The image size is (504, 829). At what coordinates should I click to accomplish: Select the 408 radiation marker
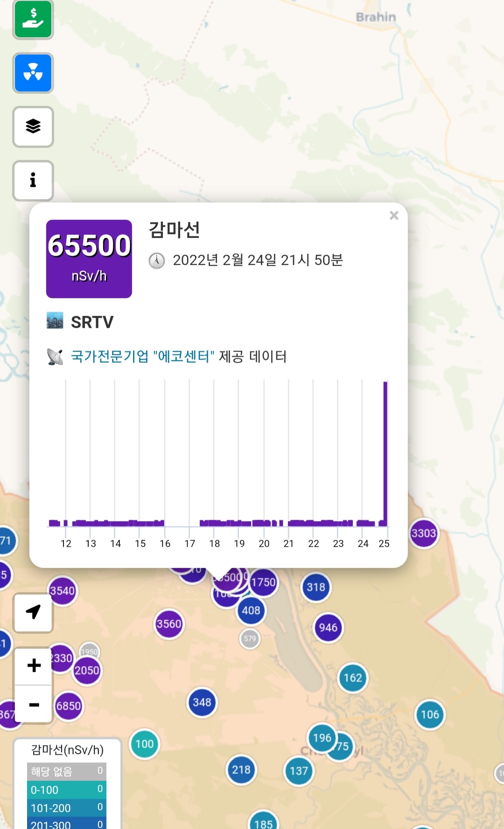[251, 610]
